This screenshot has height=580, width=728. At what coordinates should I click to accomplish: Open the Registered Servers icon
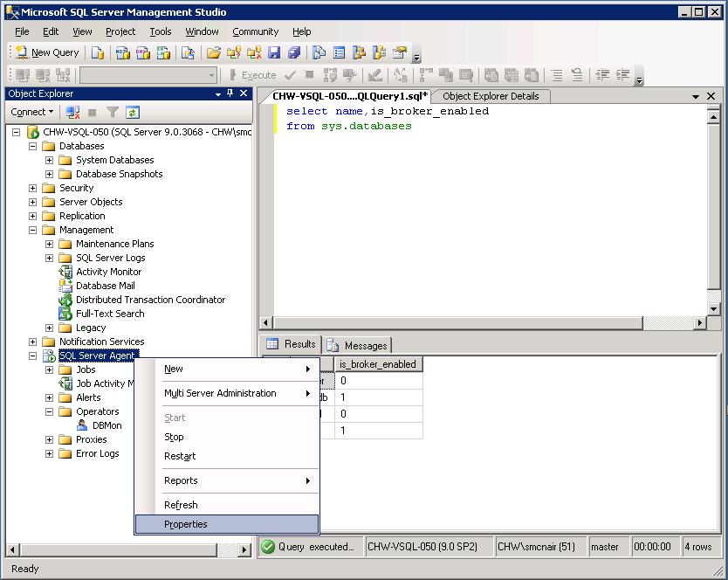point(319,52)
